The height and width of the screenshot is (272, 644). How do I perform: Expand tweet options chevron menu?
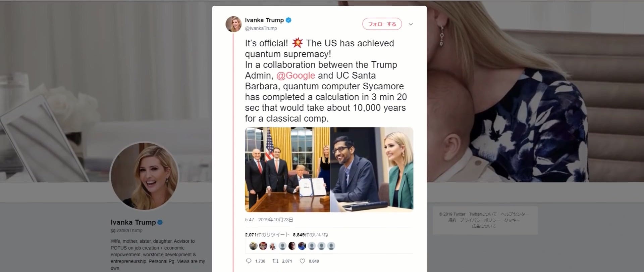point(411,24)
